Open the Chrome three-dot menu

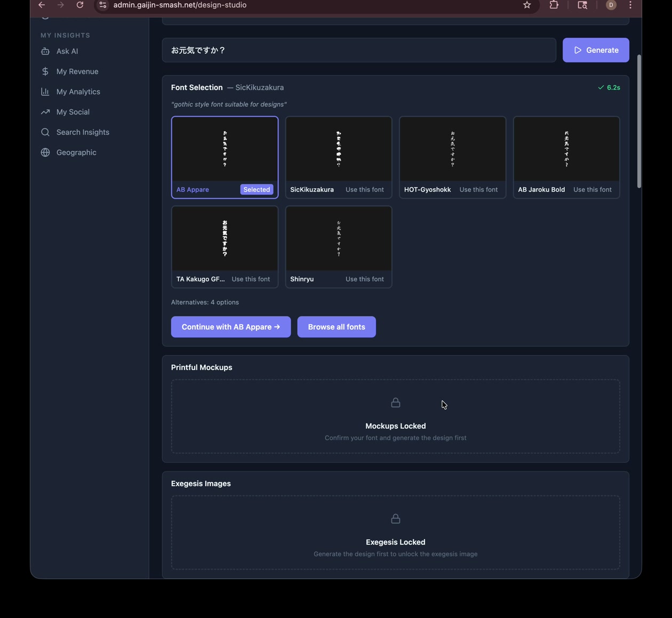pyautogui.click(x=630, y=5)
